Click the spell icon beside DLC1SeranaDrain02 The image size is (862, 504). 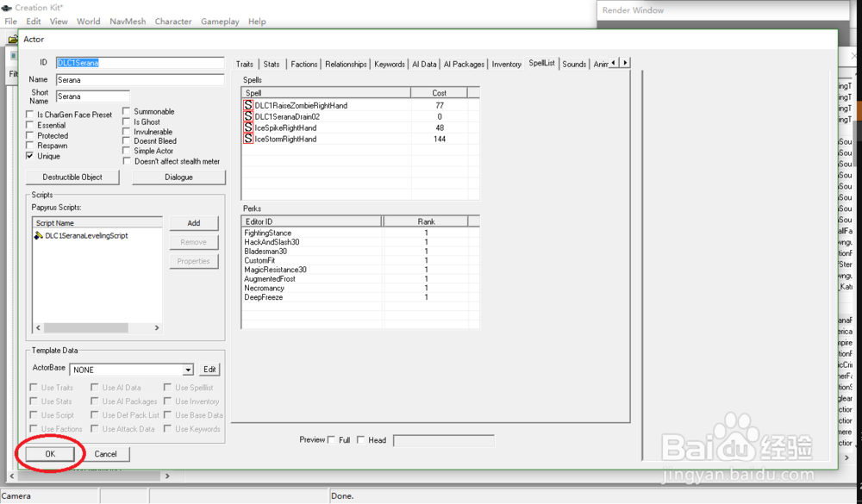tap(248, 116)
